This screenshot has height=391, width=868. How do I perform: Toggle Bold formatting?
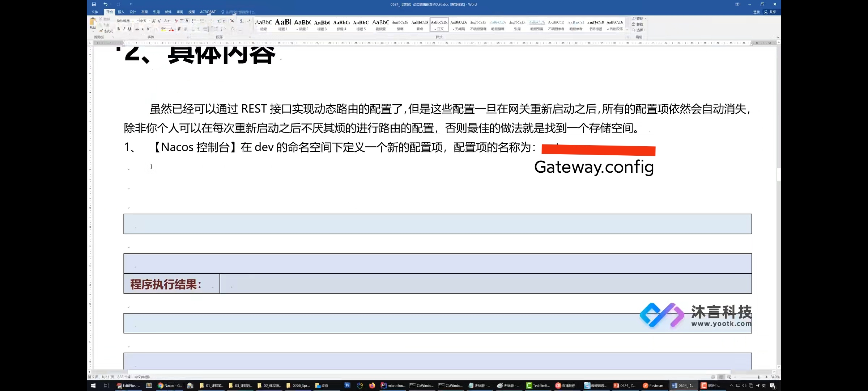[119, 29]
